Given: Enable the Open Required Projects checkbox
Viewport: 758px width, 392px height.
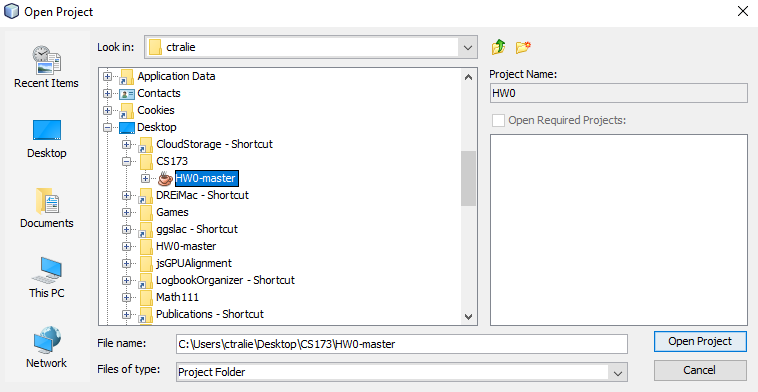Looking at the screenshot, I should [498, 120].
